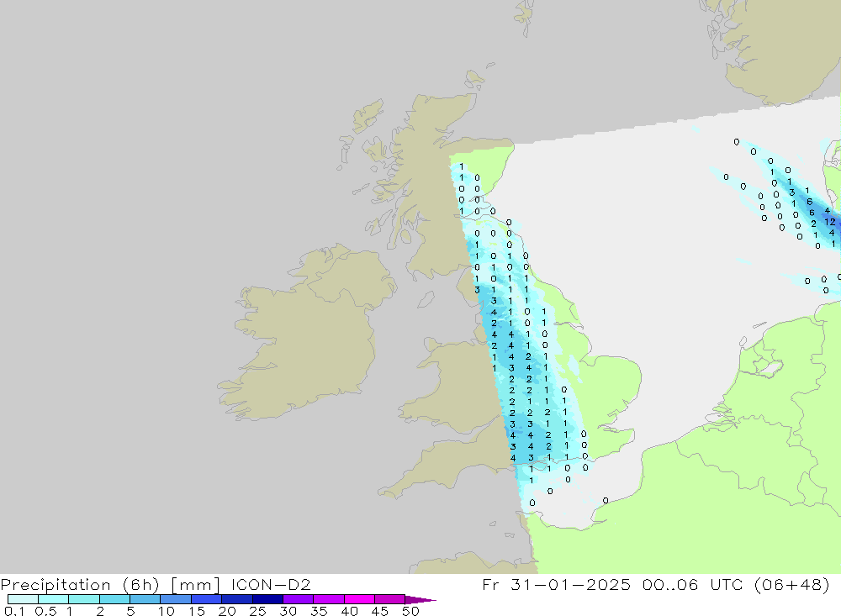841x616 pixels.
Task: Click the '12' precipitation value on the map
Action: pos(830,222)
